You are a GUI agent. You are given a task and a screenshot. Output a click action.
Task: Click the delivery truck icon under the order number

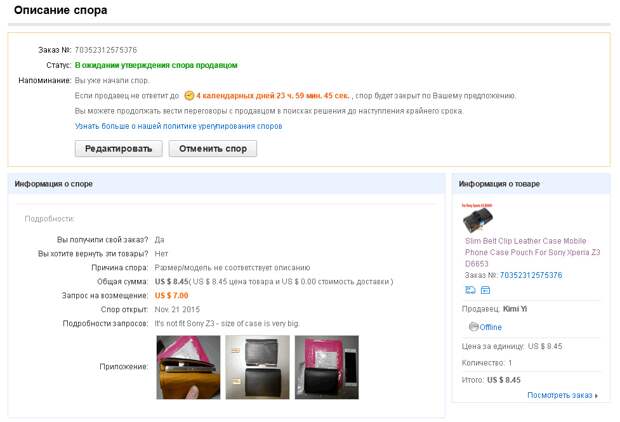[470, 290]
